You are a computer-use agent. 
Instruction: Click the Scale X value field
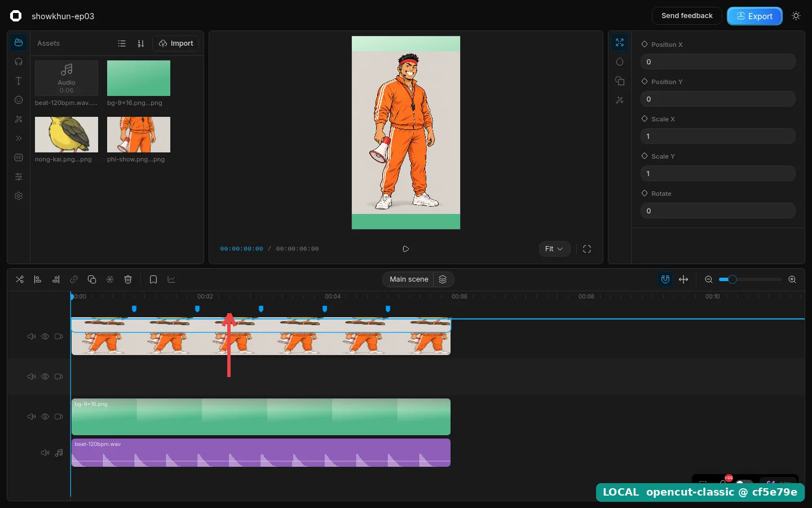click(718, 136)
